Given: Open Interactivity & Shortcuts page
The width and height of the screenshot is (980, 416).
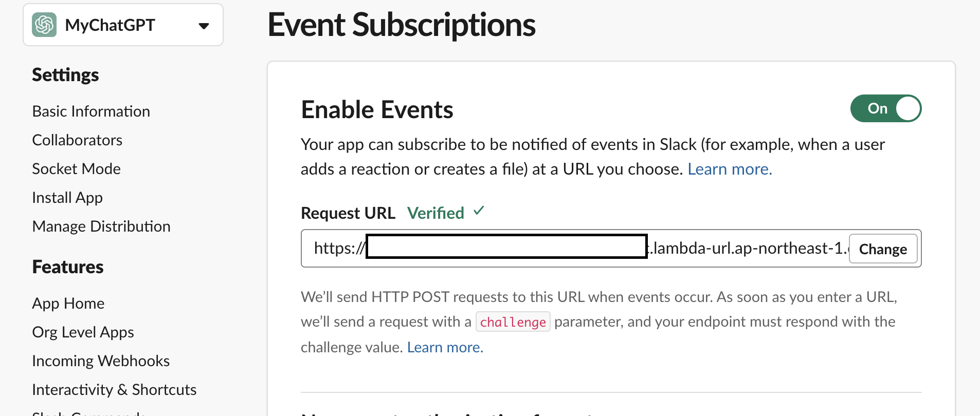Looking at the screenshot, I should coord(114,390).
